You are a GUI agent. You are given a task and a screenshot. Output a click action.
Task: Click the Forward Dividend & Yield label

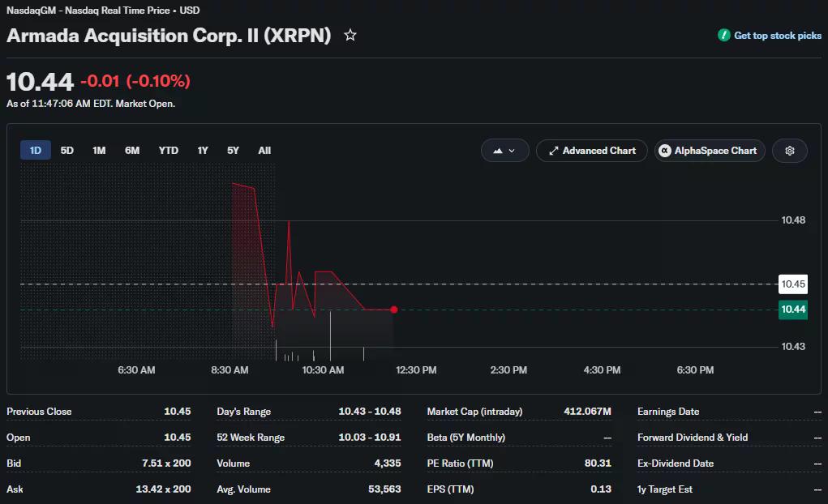pyautogui.click(x=693, y=438)
